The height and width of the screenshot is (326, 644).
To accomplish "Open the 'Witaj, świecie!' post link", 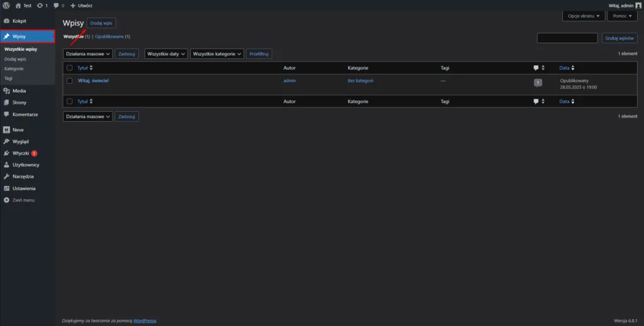I will tap(93, 80).
